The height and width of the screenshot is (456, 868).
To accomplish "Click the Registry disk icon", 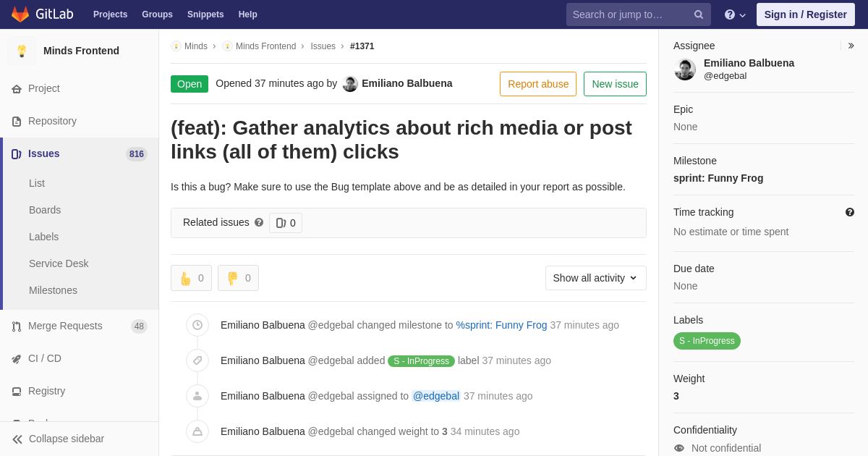I will pyautogui.click(x=17, y=392).
